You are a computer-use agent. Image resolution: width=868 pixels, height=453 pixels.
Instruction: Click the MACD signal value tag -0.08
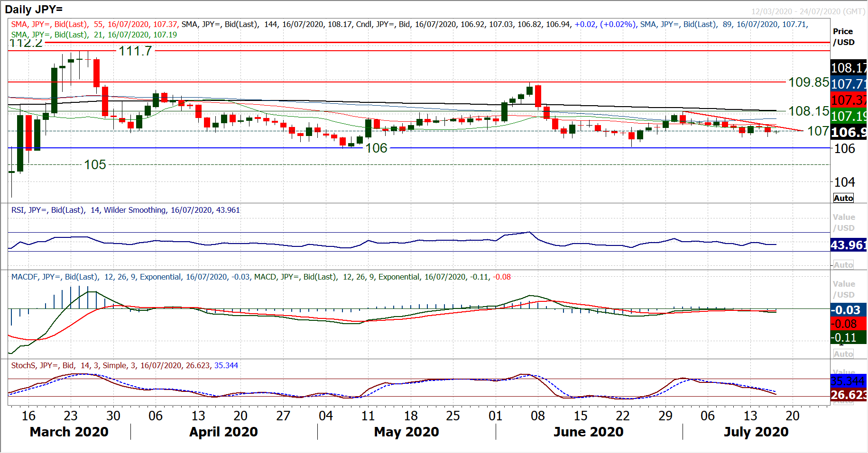(x=849, y=324)
